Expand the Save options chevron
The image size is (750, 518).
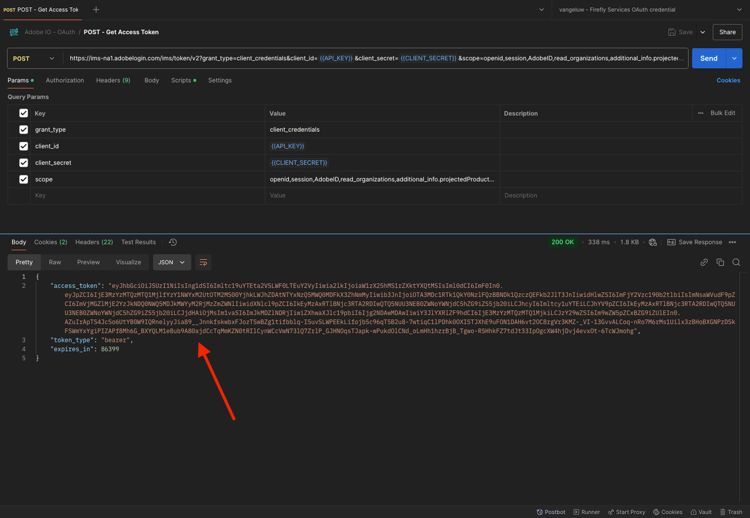point(703,32)
